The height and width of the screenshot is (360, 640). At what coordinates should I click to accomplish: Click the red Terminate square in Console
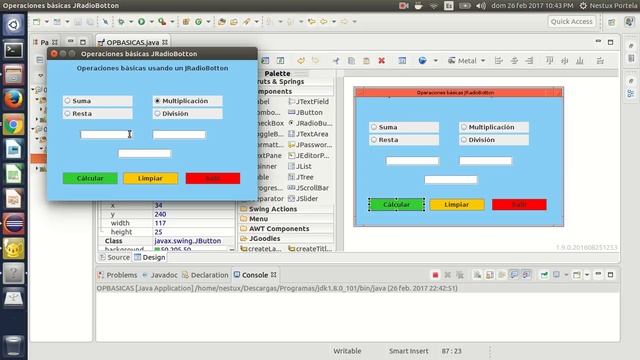(435, 275)
